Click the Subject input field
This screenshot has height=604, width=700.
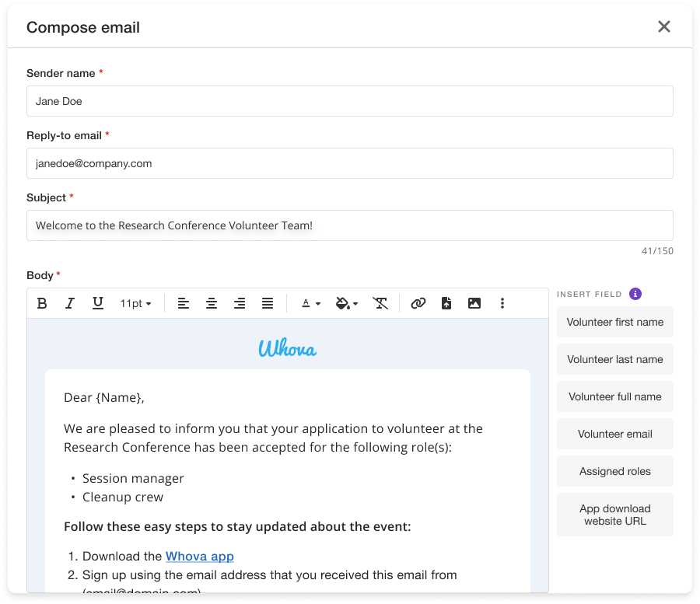point(350,225)
